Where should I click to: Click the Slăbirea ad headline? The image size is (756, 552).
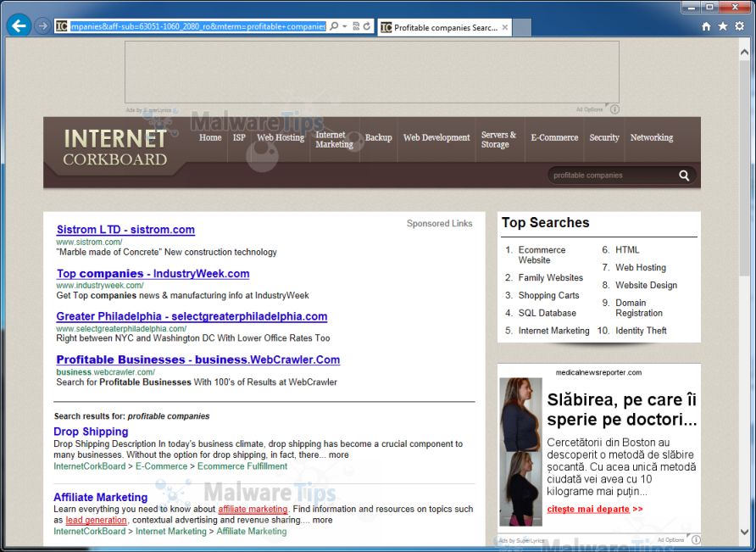pyautogui.click(x=622, y=410)
